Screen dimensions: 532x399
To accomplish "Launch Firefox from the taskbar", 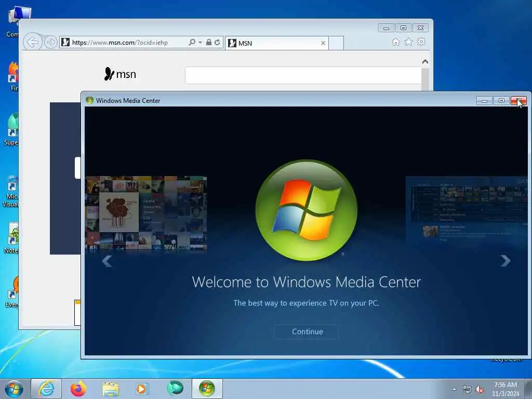I will click(x=78, y=389).
